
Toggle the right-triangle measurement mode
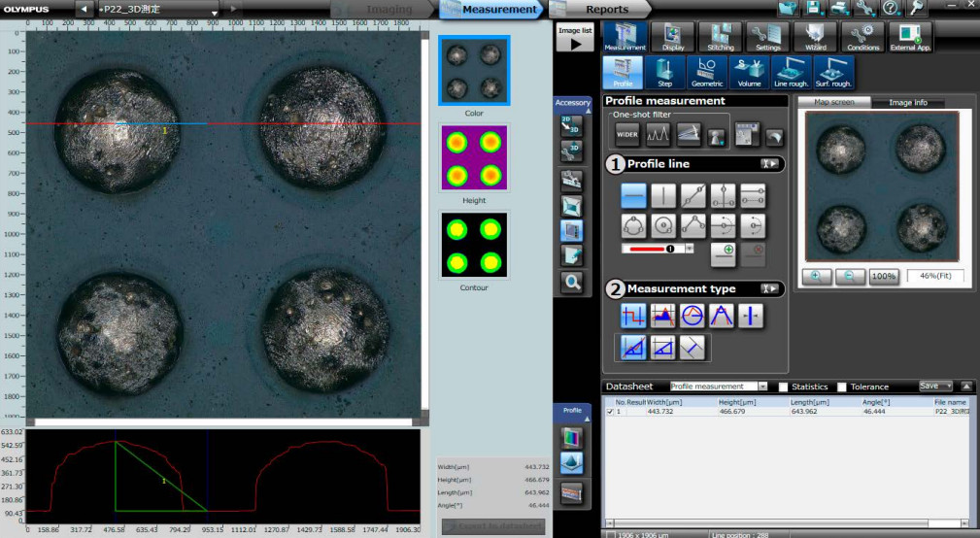662,348
